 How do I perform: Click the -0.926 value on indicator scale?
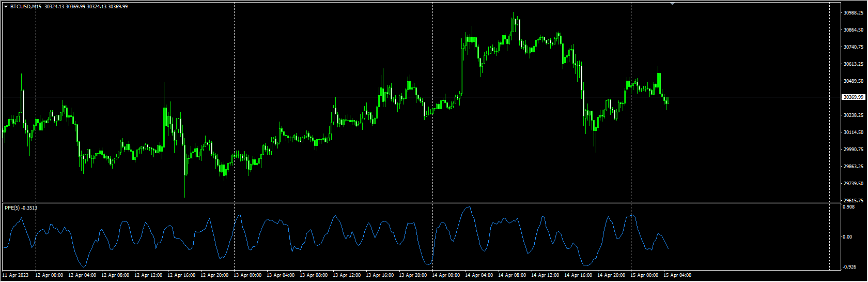tap(849, 267)
